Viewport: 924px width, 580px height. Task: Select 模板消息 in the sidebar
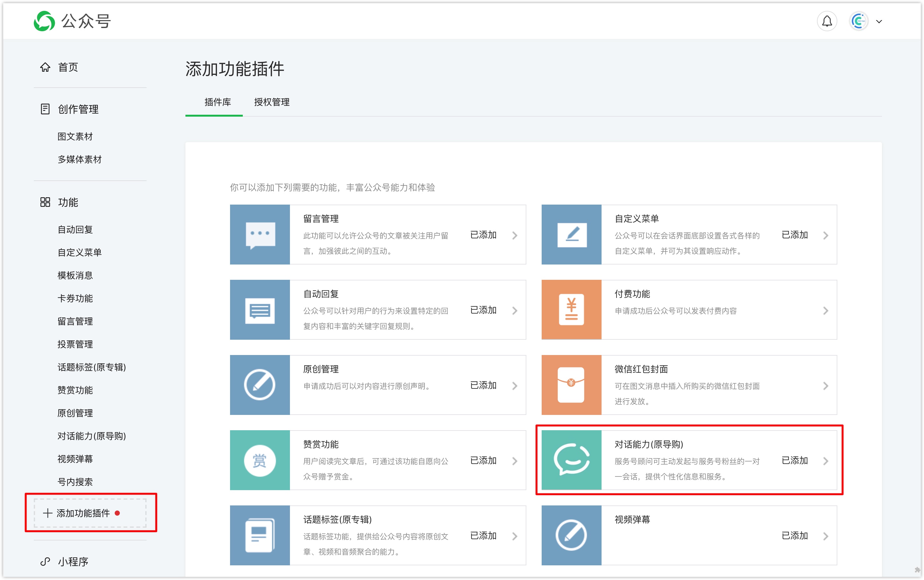75,275
